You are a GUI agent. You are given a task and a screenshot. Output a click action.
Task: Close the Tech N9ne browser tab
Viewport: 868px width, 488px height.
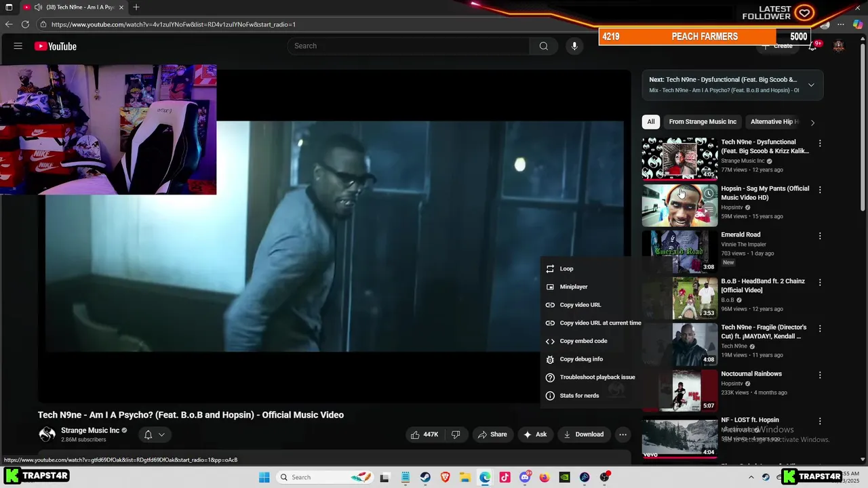pos(121,7)
